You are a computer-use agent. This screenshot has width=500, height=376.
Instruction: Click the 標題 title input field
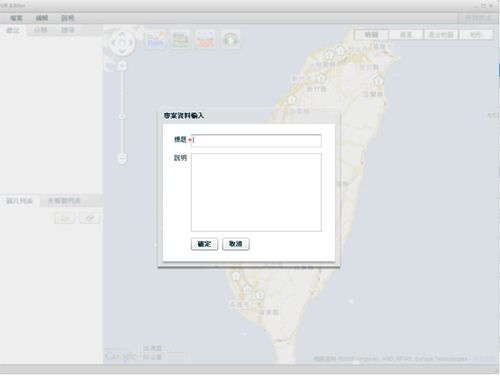tap(256, 140)
